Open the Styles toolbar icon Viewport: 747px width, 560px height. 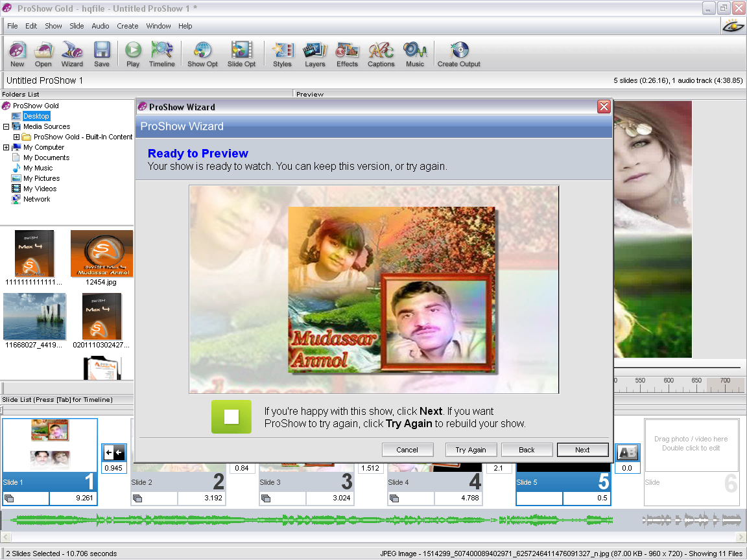coord(282,54)
